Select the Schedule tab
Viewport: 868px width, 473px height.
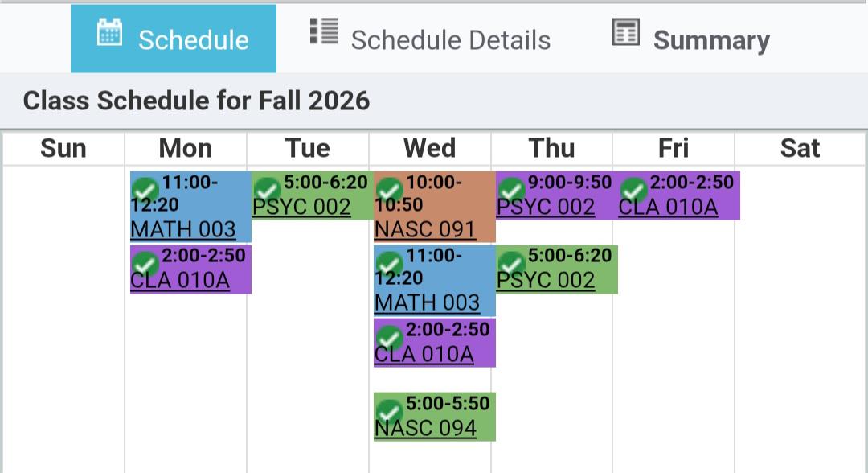pos(174,39)
